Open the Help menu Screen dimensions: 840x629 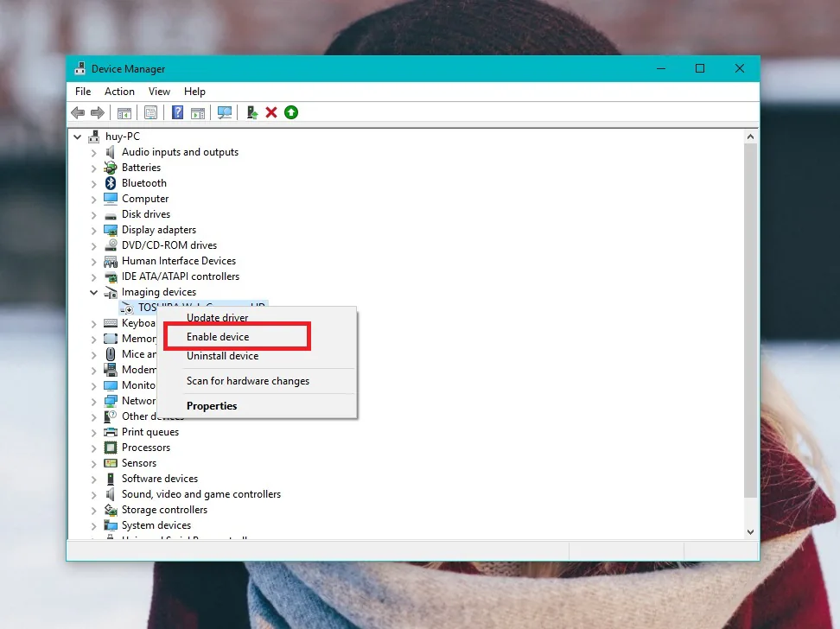194,92
